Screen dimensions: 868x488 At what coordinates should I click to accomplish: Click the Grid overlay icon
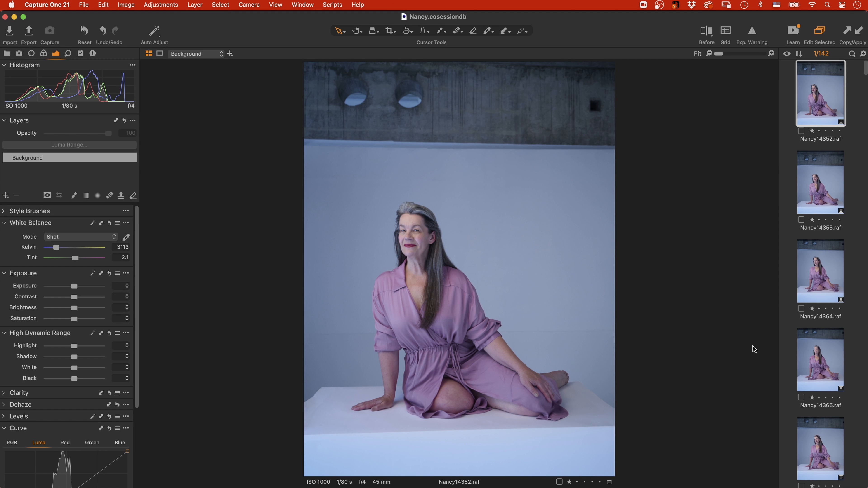click(x=725, y=31)
